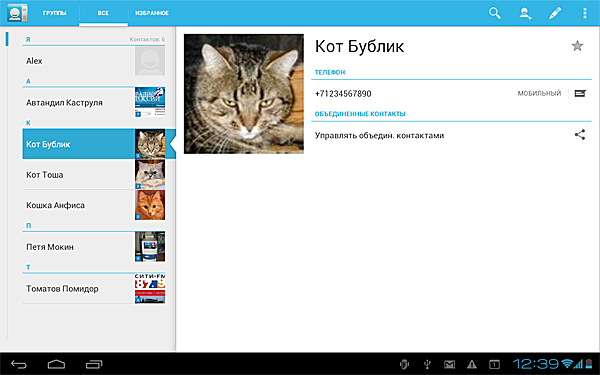This screenshot has width=600, height=375.
Task: Open the three-dot overflow menu
Action: coord(584,13)
